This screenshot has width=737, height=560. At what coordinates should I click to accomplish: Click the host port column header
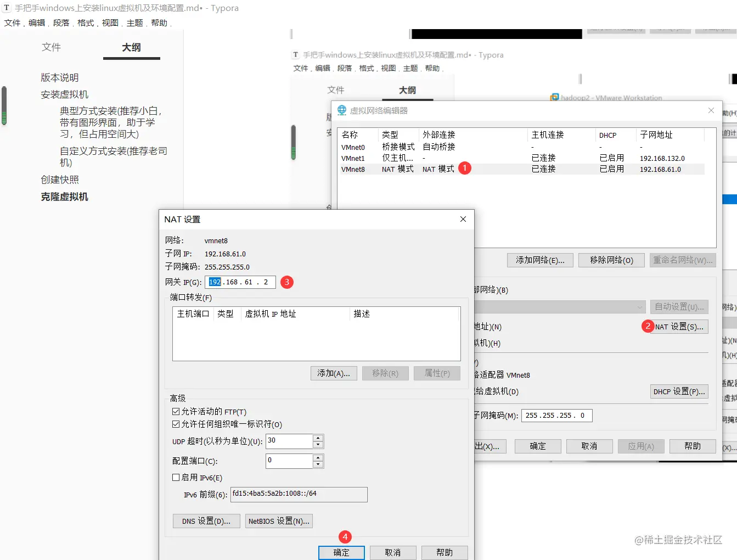tap(193, 313)
